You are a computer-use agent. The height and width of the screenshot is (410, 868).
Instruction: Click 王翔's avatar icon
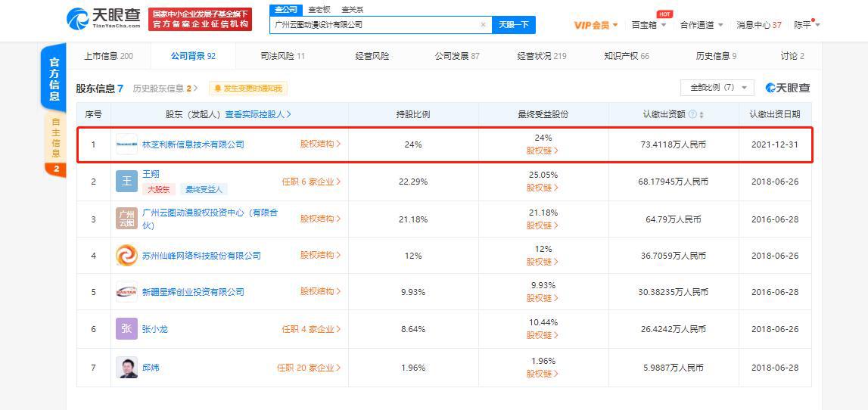pyautogui.click(x=126, y=182)
